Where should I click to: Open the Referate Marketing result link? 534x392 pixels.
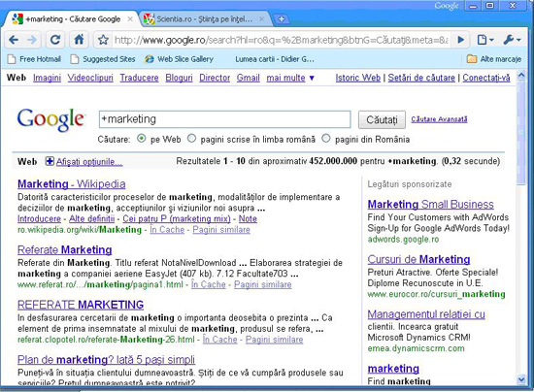(x=65, y=249)
